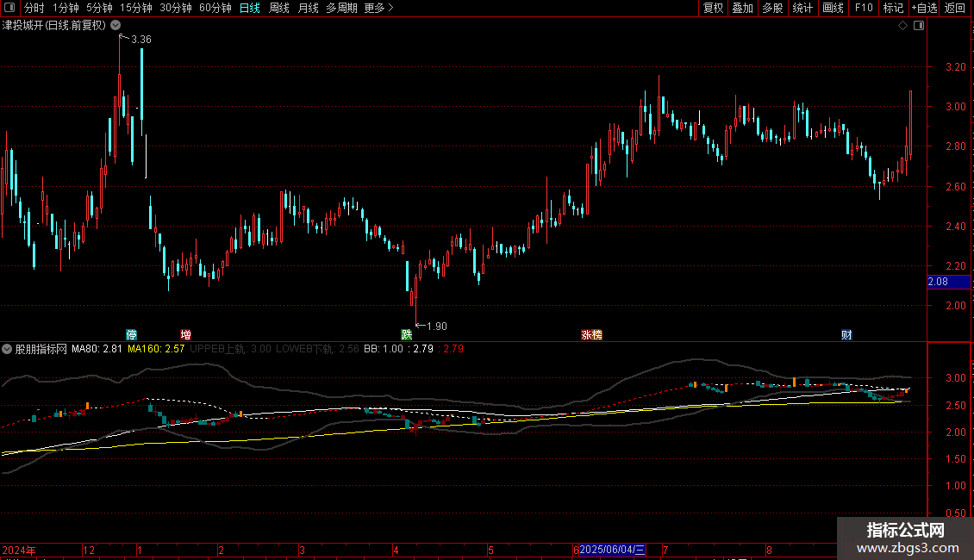This screenshot has height=560, width=974.
Task: Select the 日线 daily chart tab
Action: [250, 8]
